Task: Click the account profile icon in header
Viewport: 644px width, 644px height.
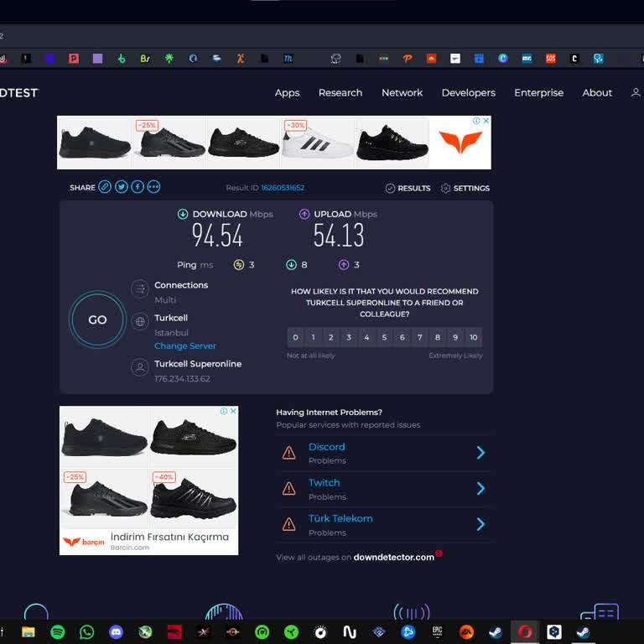Action: [636, 93]
